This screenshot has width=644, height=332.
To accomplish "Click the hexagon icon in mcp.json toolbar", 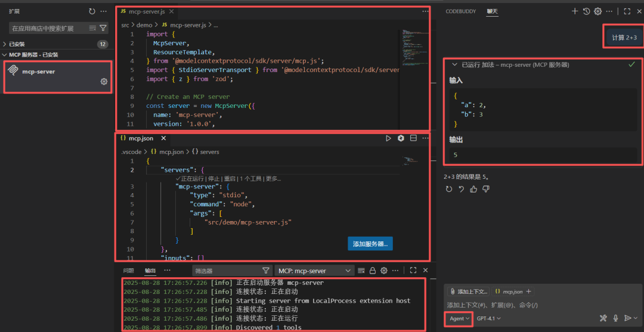I will 401,138.
